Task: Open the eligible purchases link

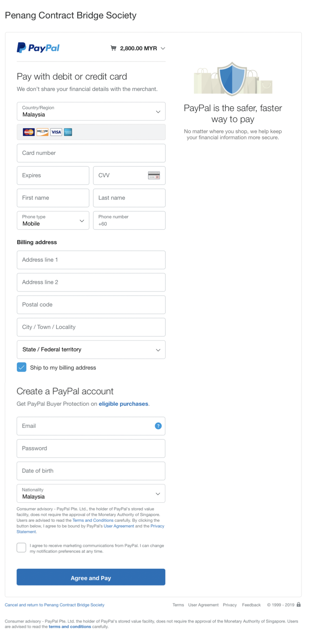Action: click(x=123, y=404)
